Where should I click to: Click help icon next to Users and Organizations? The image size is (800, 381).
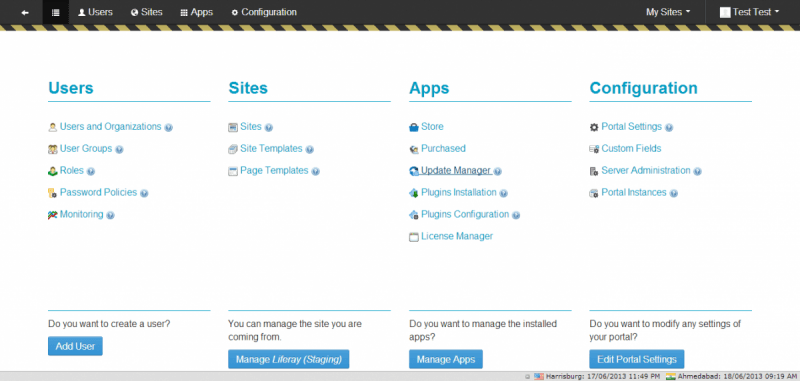169,128
